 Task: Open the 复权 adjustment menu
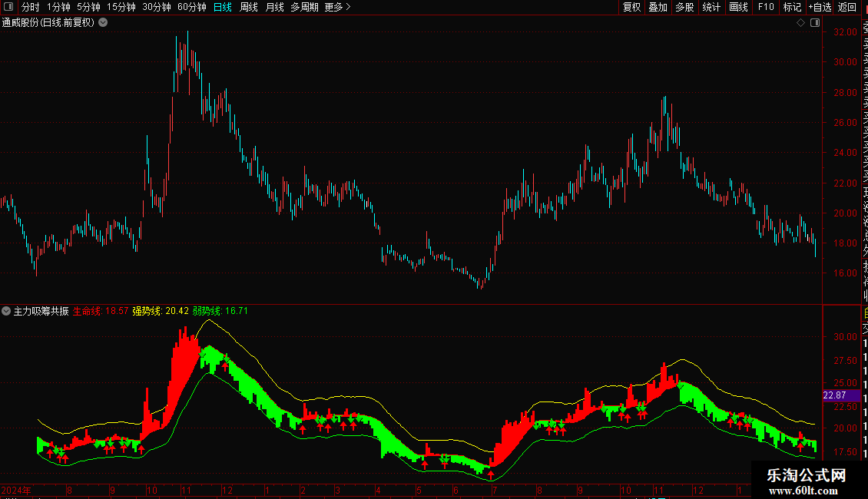click(631, 7)
